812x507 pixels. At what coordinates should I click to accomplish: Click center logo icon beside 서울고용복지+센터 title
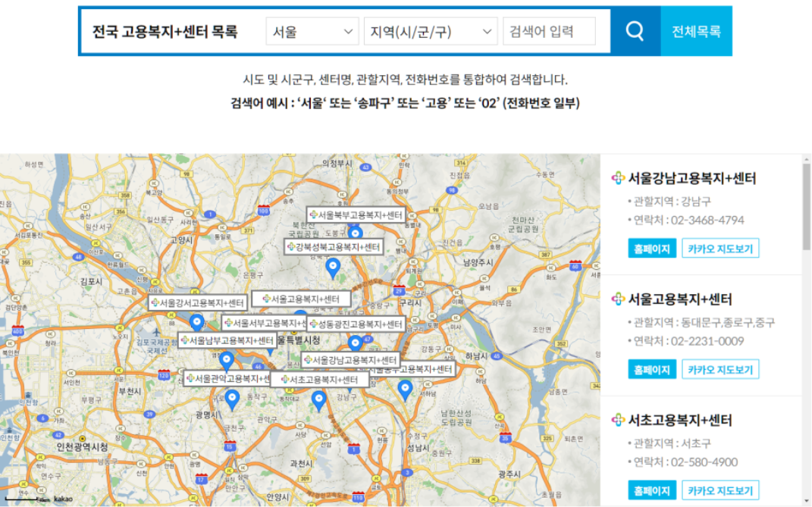tap(618, 299)
